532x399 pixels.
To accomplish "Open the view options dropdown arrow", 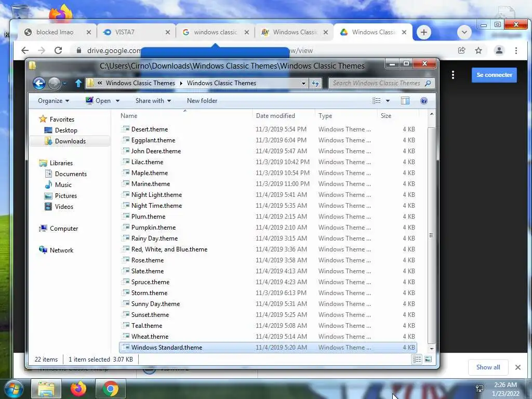I will click(388, 101).
